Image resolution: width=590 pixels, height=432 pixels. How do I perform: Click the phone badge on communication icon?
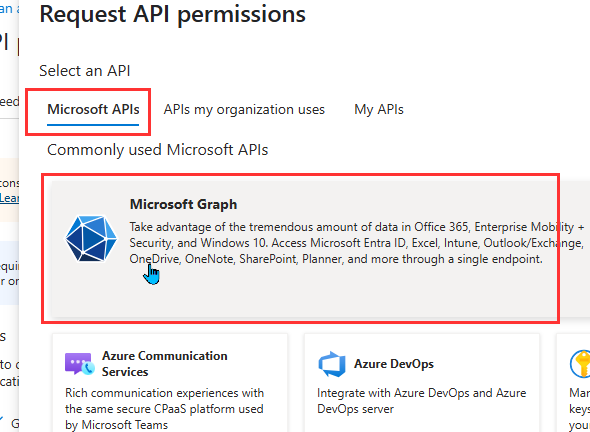point(88,369)
